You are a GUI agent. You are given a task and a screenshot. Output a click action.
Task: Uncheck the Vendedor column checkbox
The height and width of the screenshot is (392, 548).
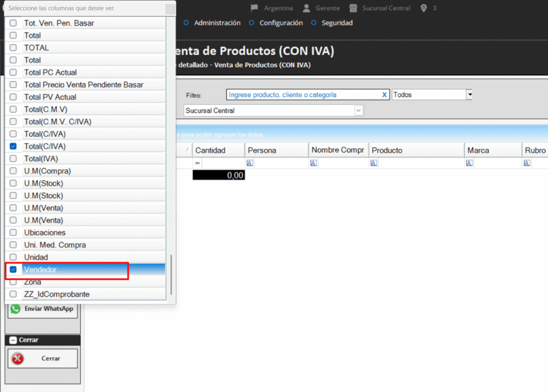click(x=13, y=270)
